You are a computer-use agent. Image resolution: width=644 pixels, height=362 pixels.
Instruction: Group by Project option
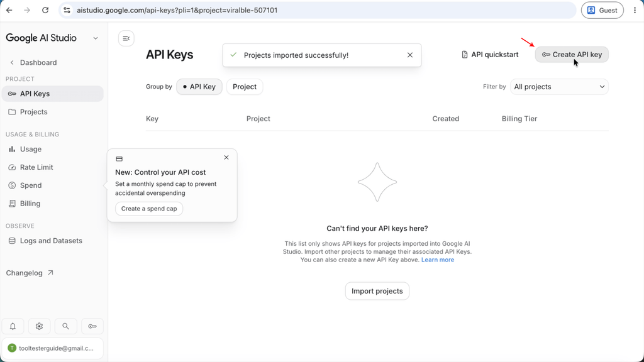click(x=245, y=87)
